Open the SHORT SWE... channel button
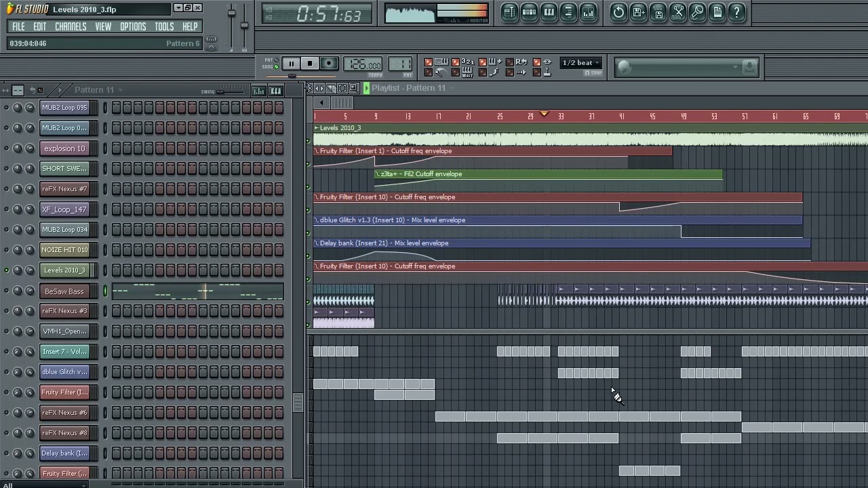 pos(64,169)
